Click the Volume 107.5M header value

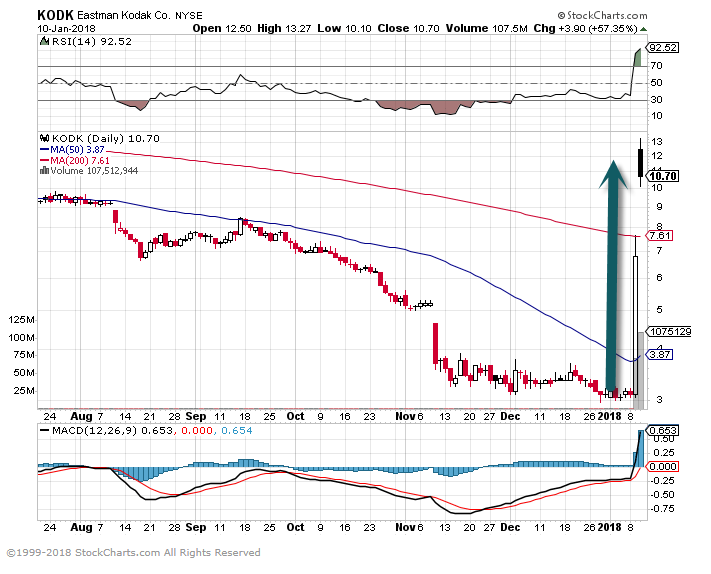point(487,29)
